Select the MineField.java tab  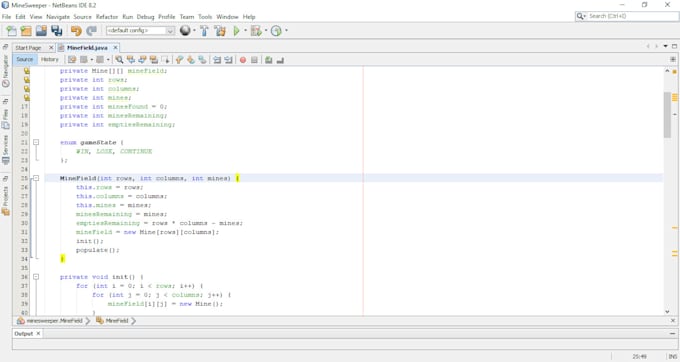click(87, 48)
